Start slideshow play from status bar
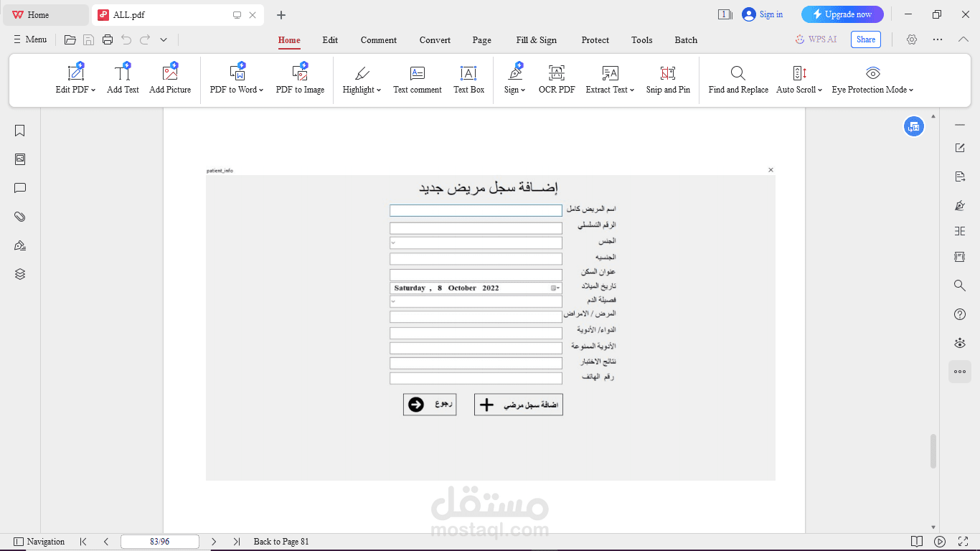 tap(940, 542)
